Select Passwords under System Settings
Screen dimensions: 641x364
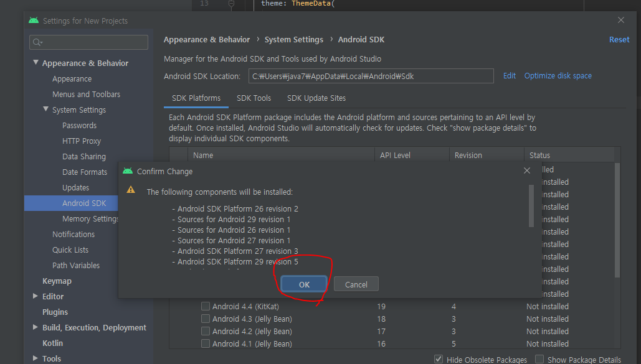79,126
